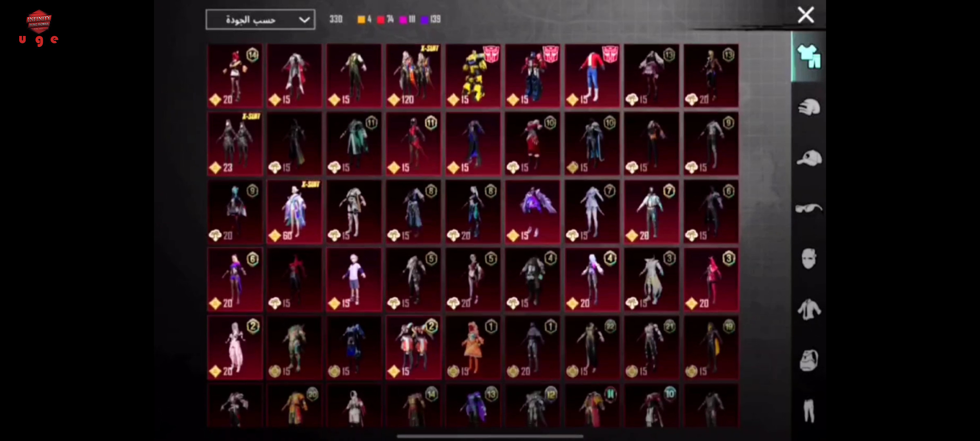Select the X-Suit outfit priced 60
This screenshot has width=980, height=441.
pos(294,212)
